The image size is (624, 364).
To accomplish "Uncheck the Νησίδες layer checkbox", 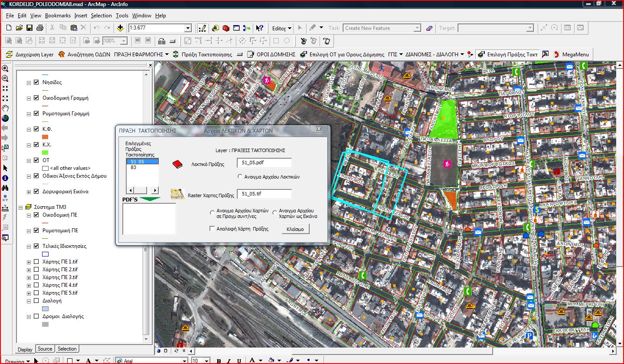I will tap(36, 82).
